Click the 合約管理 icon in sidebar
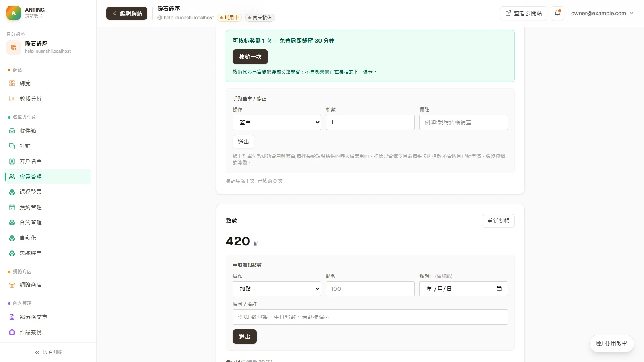This screenshot has height=362, width=644. point(12,222)
